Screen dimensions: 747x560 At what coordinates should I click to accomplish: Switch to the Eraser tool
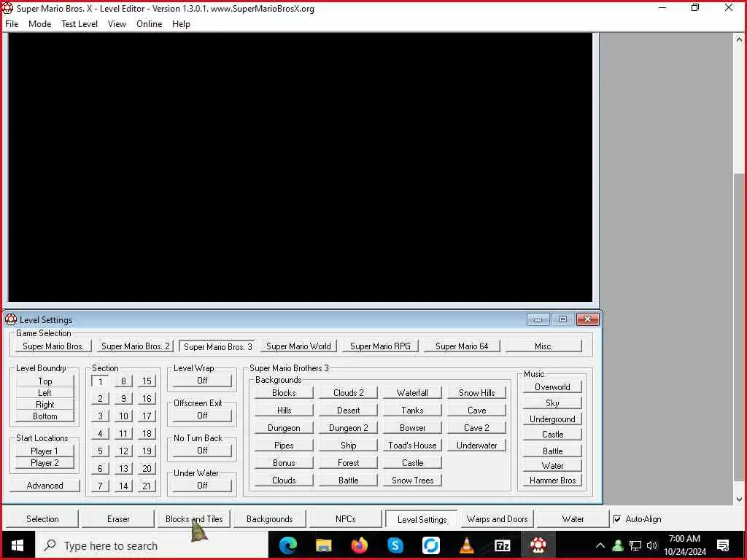(x=118, y=519)
